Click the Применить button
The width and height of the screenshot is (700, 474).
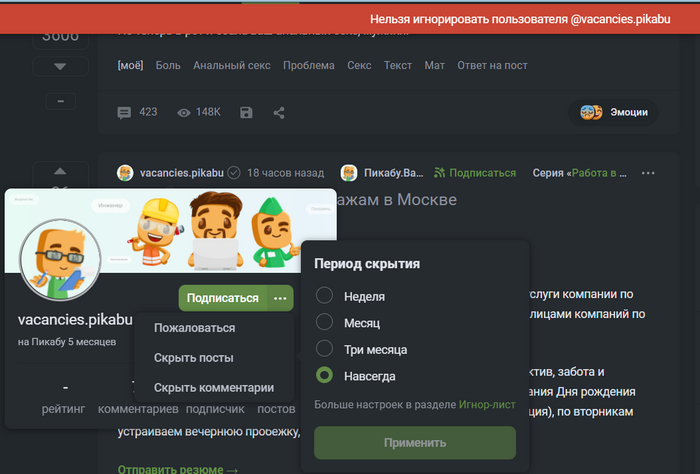tap(415, 443)
